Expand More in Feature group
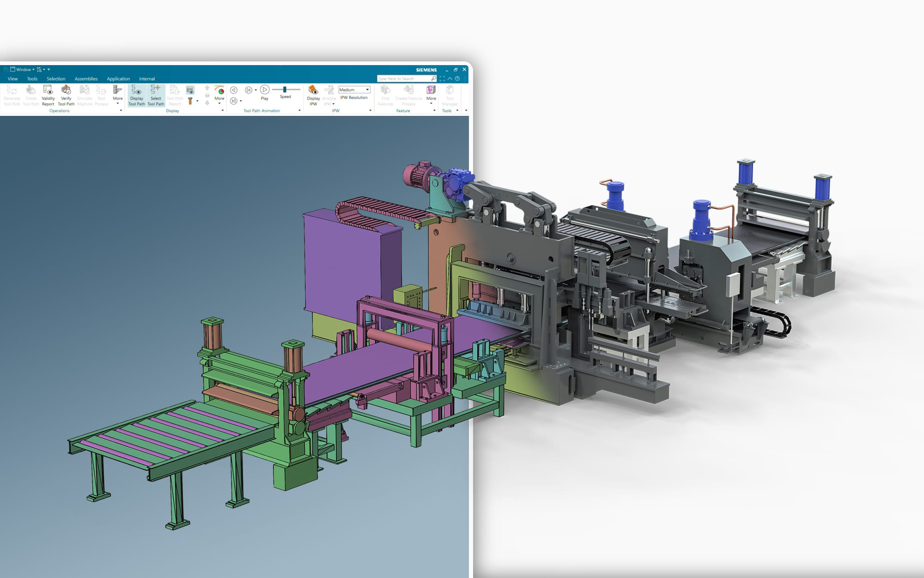The width and height of the screenshot is (924, 578). (x=431, y=94)
